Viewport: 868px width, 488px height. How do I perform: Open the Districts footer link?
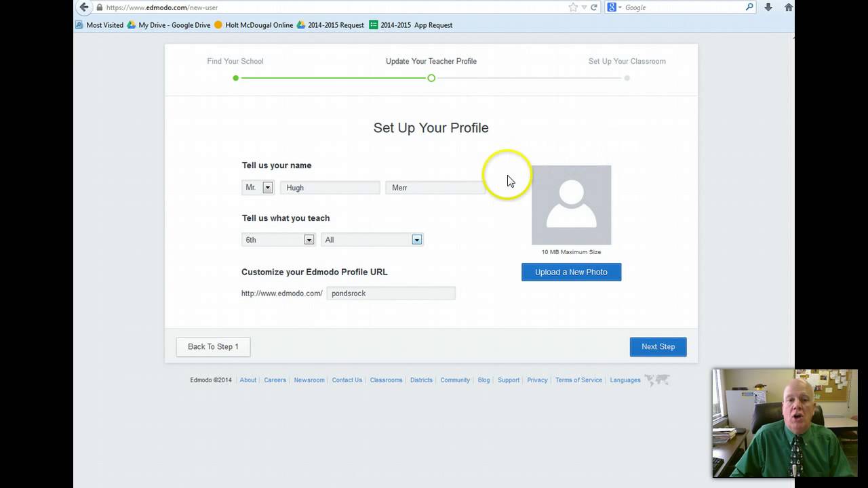click(x=421, y=380)
